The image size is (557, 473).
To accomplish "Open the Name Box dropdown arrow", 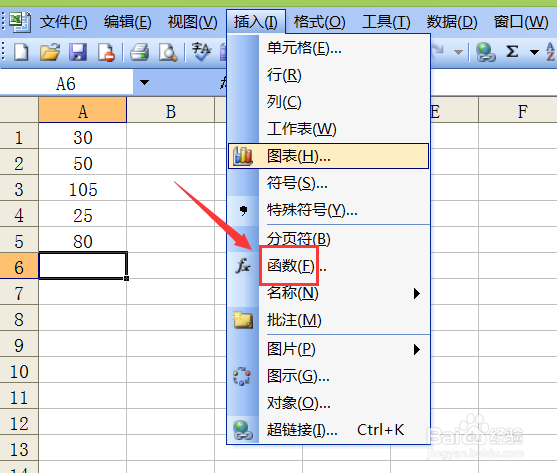I will pyautogui.click(x=144, y=83).
